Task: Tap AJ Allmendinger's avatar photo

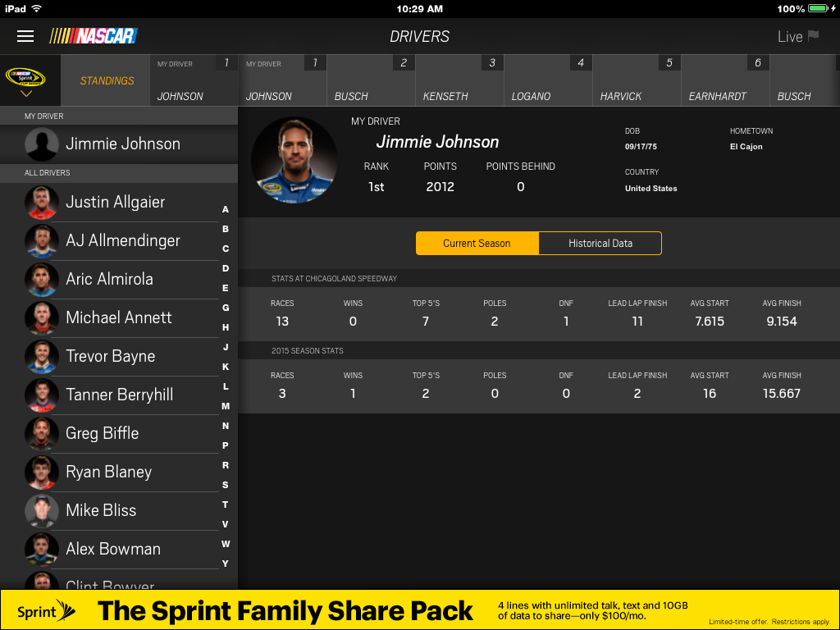Action: [42, 241]
